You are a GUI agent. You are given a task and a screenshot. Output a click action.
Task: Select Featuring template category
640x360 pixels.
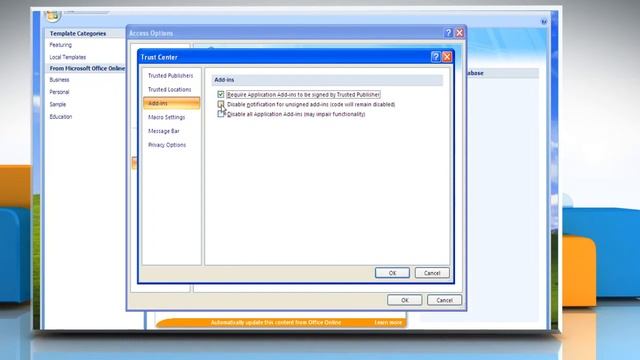tap(60, 45)
